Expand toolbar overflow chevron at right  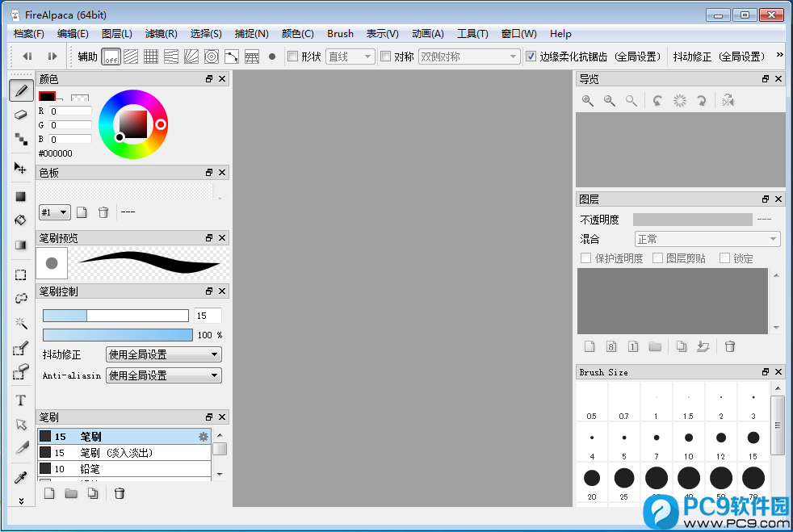[x=779, y=55]
